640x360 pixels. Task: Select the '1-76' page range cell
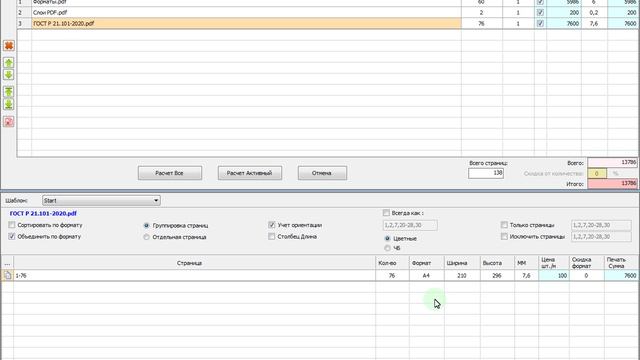(194, 276)
